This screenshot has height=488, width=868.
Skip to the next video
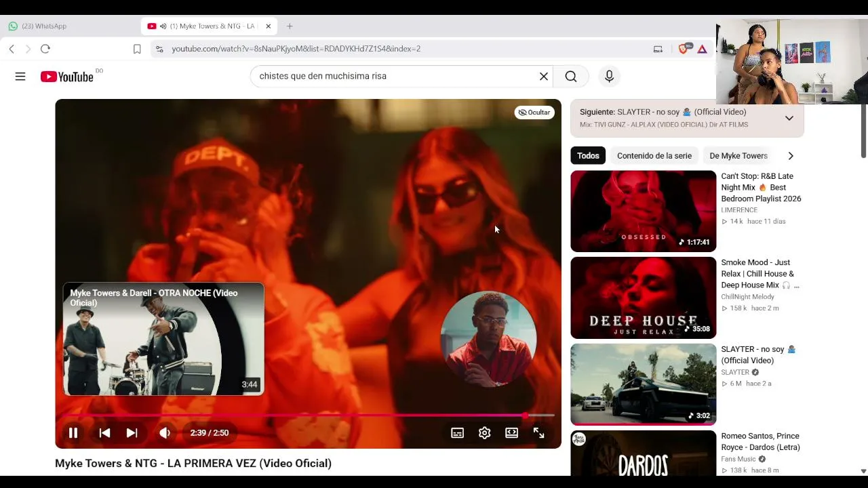click(132, 433)
